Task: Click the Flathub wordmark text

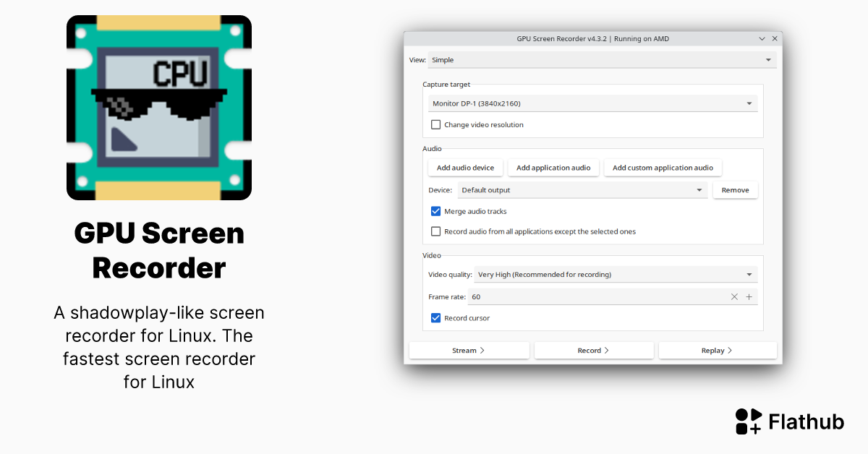Action: tap(807, 421)
